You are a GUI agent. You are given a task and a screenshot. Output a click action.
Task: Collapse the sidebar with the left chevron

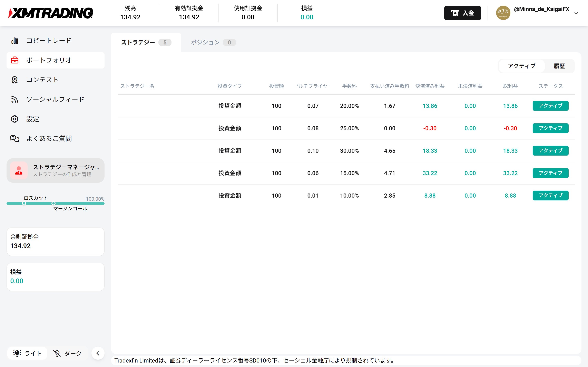pyautogui.click(x=98, y=353)
